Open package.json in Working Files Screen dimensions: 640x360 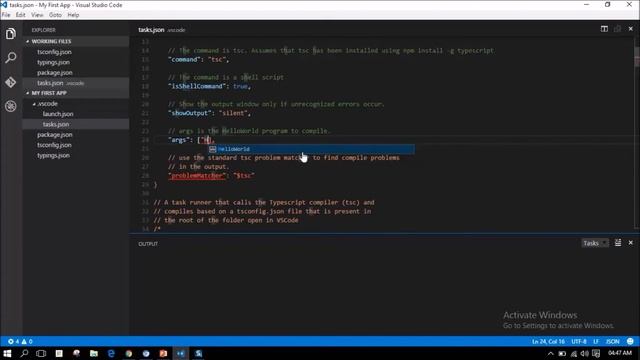click(x=55, y=73)
